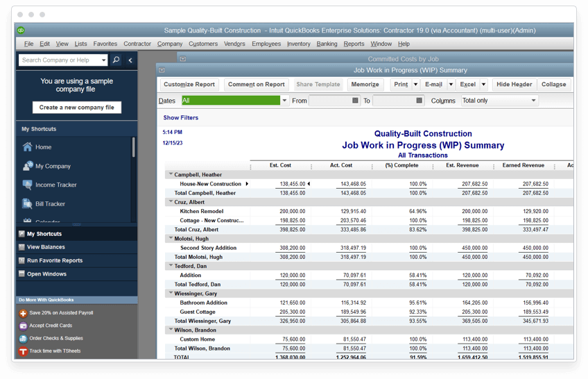Screen dimensions: 588x379
Task: Click Committed Costs by Job window icon
Action: click(182, 59)
